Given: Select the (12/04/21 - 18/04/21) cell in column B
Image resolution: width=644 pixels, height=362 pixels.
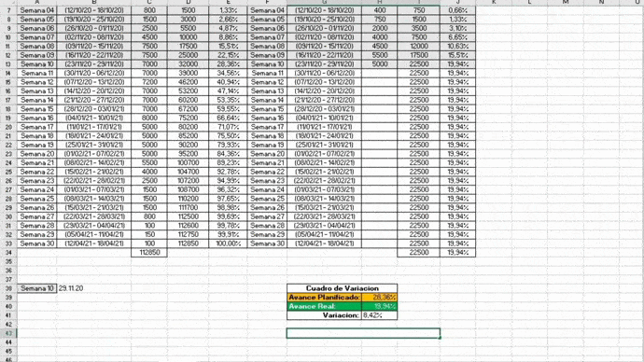Looking at the screenshot, I should [94, 244].
